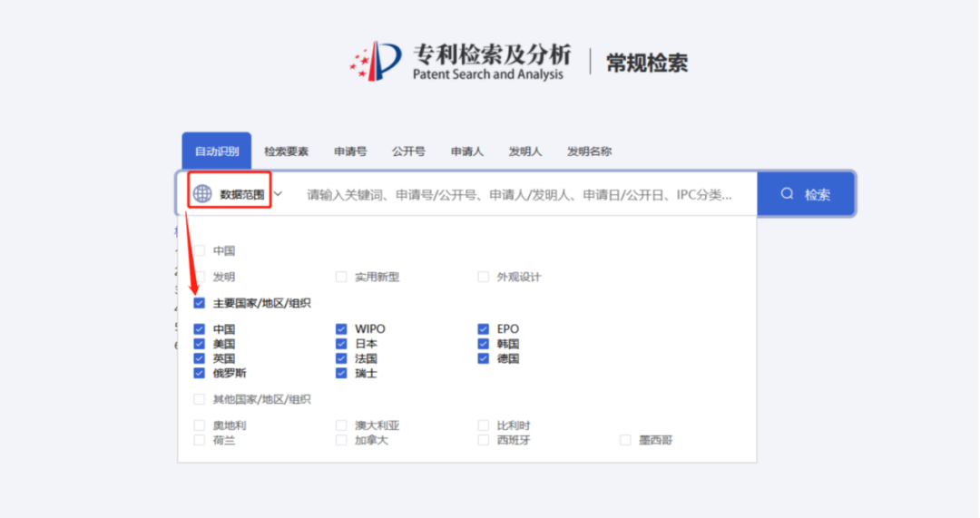The height and width of the screenshot is (518, 980).
Task: Tick the 实用新型 checkbox
Action: 341,277
